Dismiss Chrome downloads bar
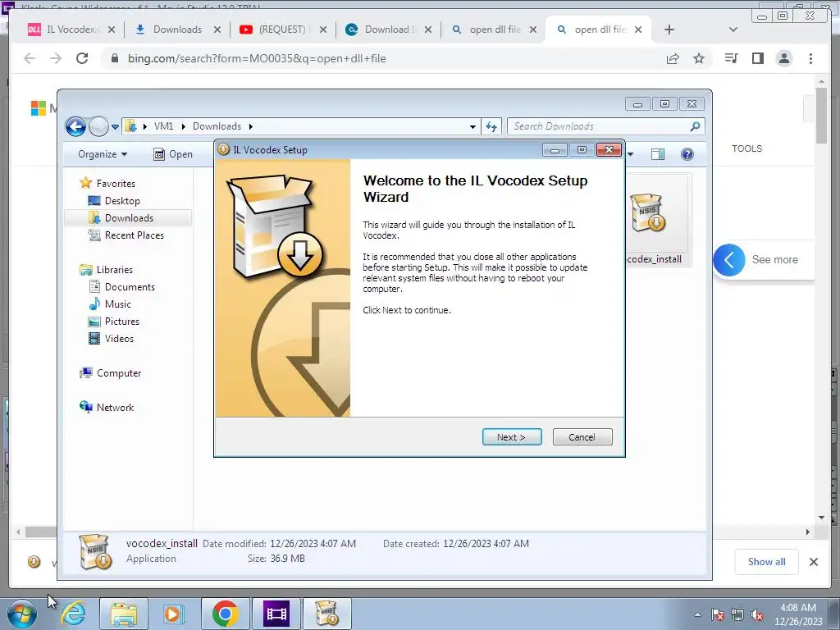 (813, 561)
